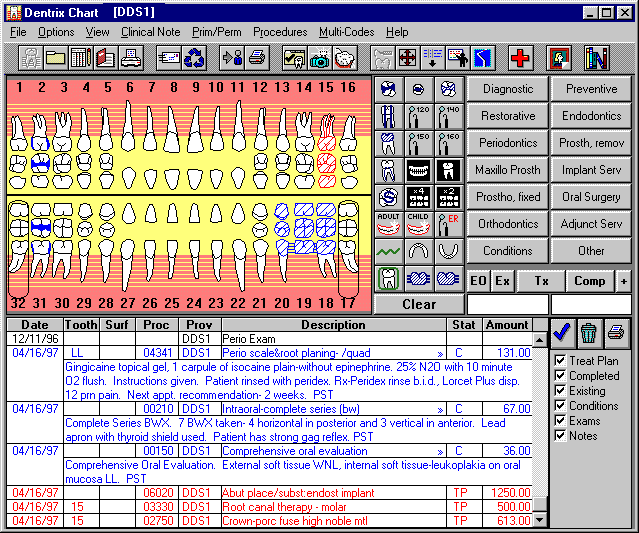Select the green zigzag line procedure button
The image size is (639, 533).
388,251
